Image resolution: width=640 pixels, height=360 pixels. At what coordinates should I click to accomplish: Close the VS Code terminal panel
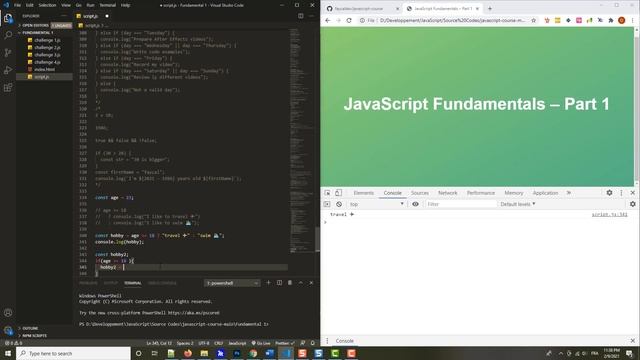point(311,283)
